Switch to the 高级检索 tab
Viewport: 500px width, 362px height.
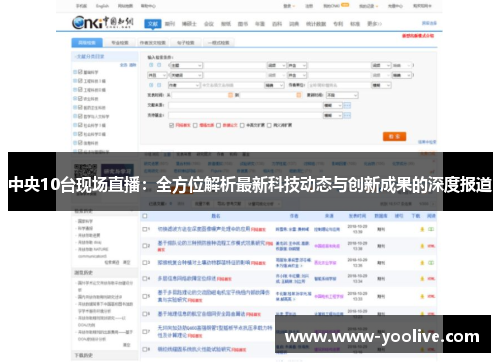tap(87, 43)
